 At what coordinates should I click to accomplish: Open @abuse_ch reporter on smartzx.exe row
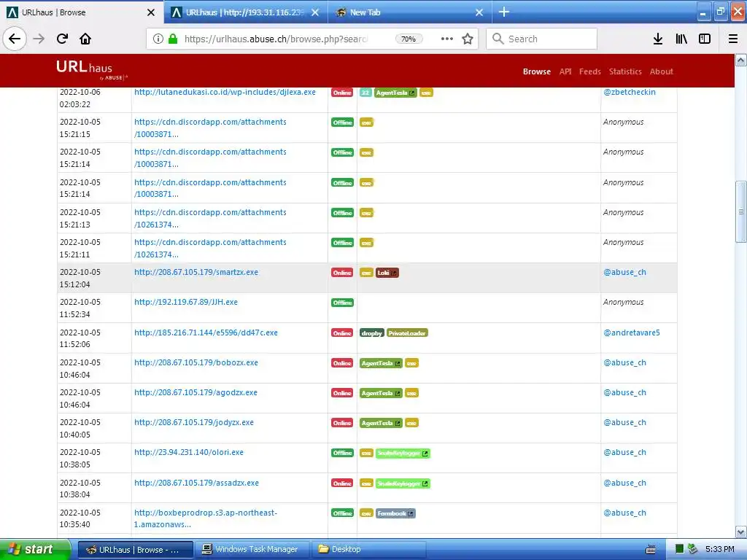pyautogui.click(x=624, y=273)
